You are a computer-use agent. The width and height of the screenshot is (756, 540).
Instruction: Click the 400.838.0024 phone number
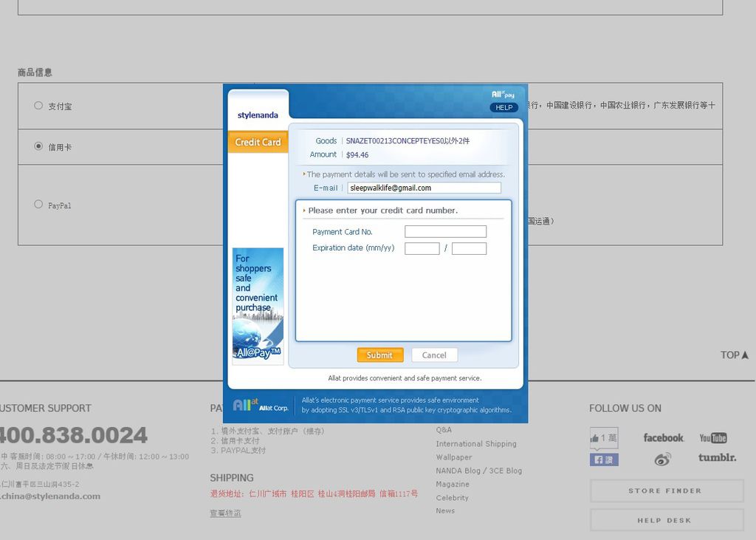pos(73,435)
